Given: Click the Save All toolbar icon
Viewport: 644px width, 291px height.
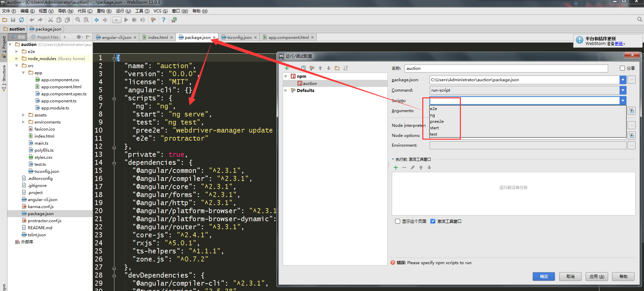Looking at the screenshot, I should [x=13, y=20].
